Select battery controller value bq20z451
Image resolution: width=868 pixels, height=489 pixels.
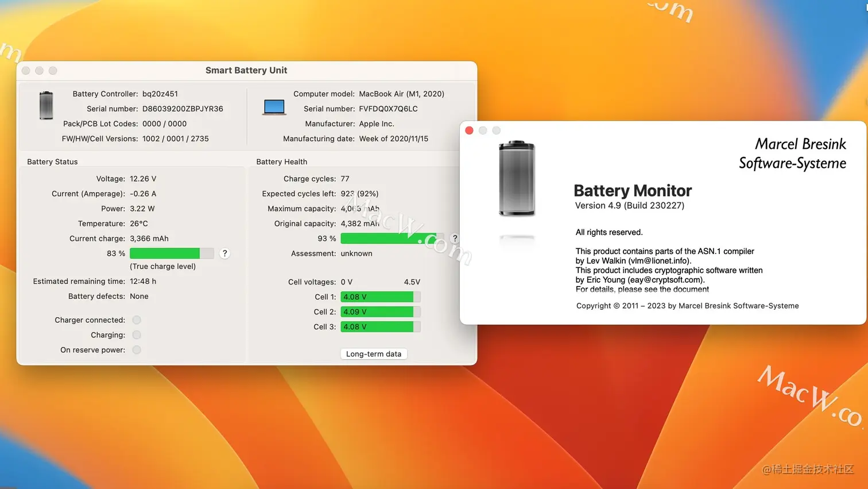pos(160,94)
